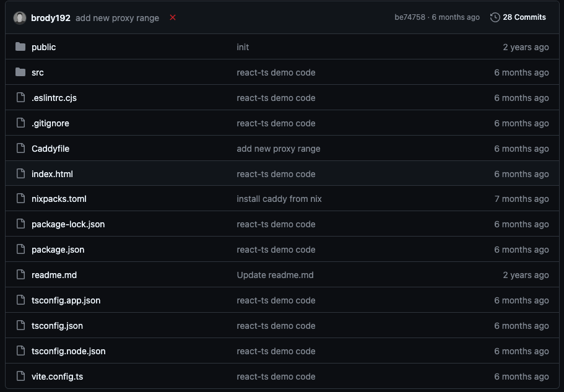Screen dimensions: 564x392
Task: Open the 'add new proxy range' header commit message
Action: pyautogui.click(x=117, y=18)
